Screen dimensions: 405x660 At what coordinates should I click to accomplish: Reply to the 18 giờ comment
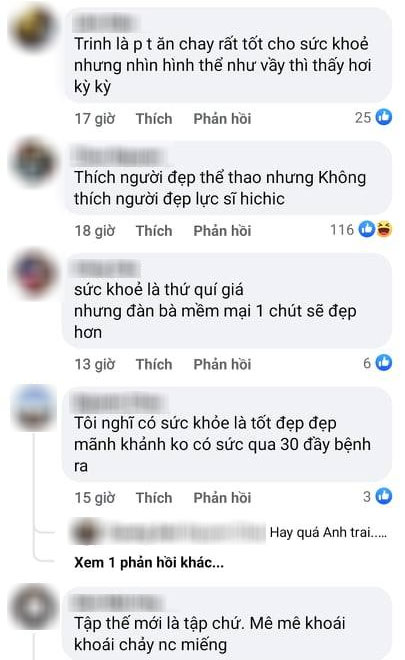[222, 231]
